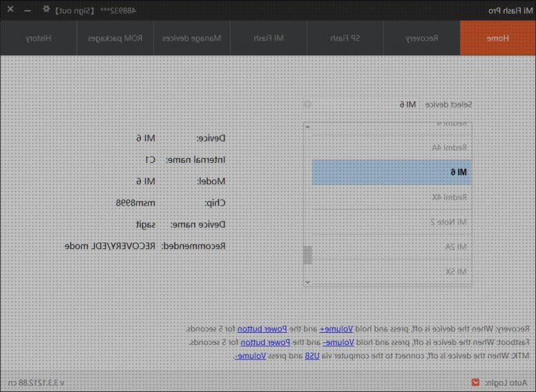Open the settings gear in title bar
This screenshot has width=536, height=392.
point(46,10)
